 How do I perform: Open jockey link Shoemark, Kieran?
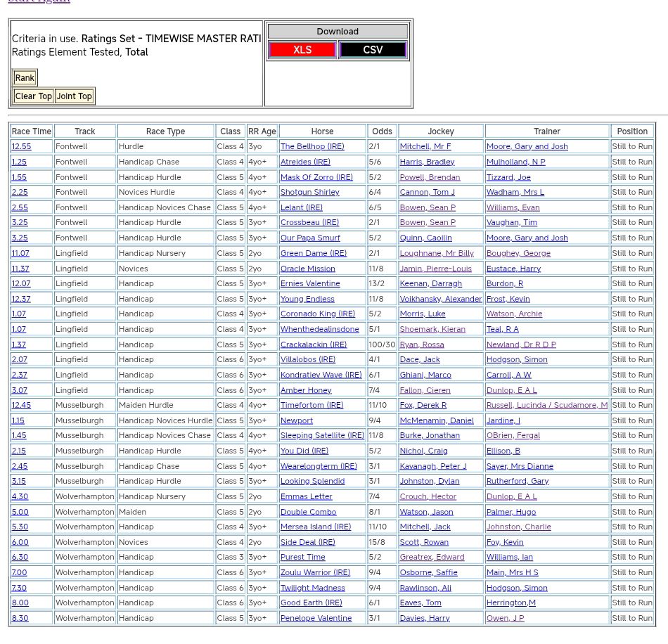[x=432, y=329]
